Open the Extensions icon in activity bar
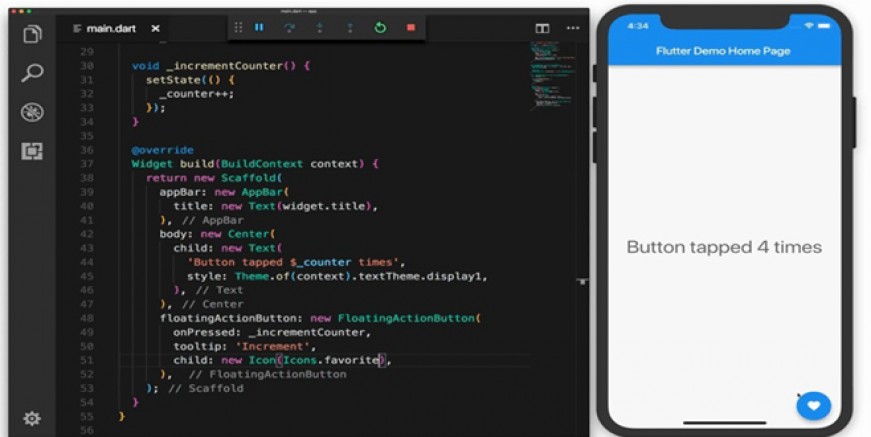Screen dimensions: 871x437 pos(32,151)
